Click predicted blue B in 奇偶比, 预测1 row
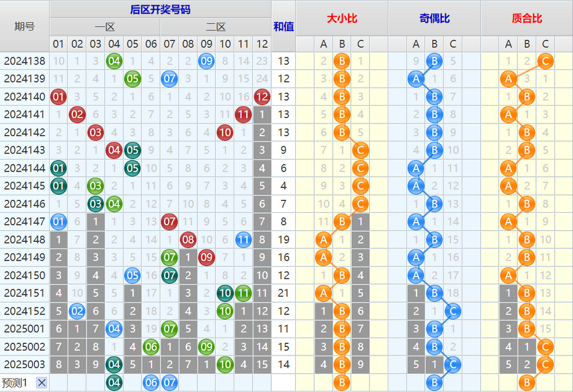 coord(435,383)
